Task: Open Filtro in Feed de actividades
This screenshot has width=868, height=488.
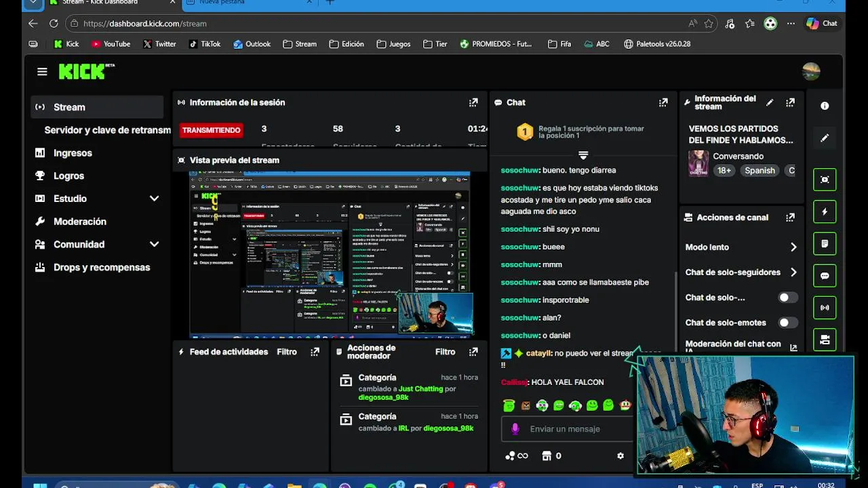Action: 287,352
